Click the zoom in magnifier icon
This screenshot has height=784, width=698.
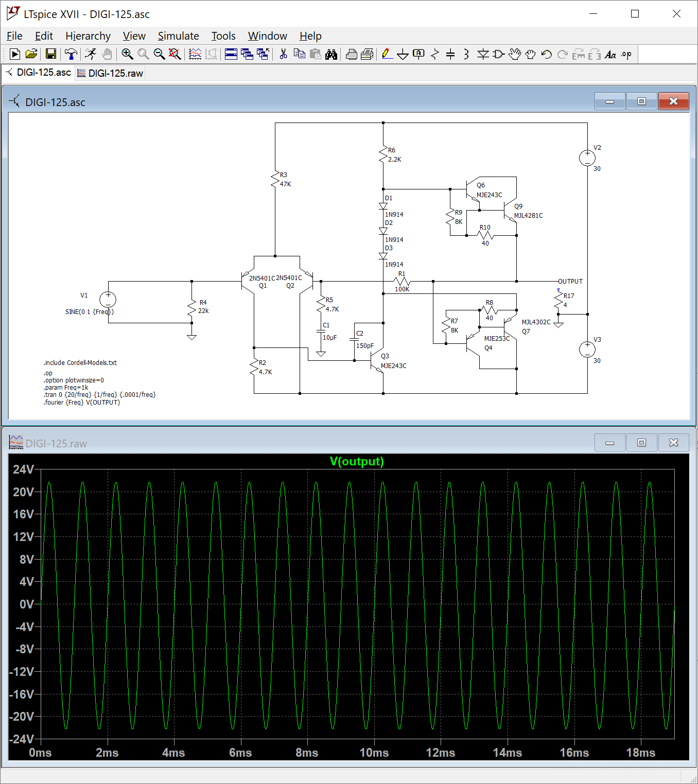pyautogui.click(x=127, y=54)
